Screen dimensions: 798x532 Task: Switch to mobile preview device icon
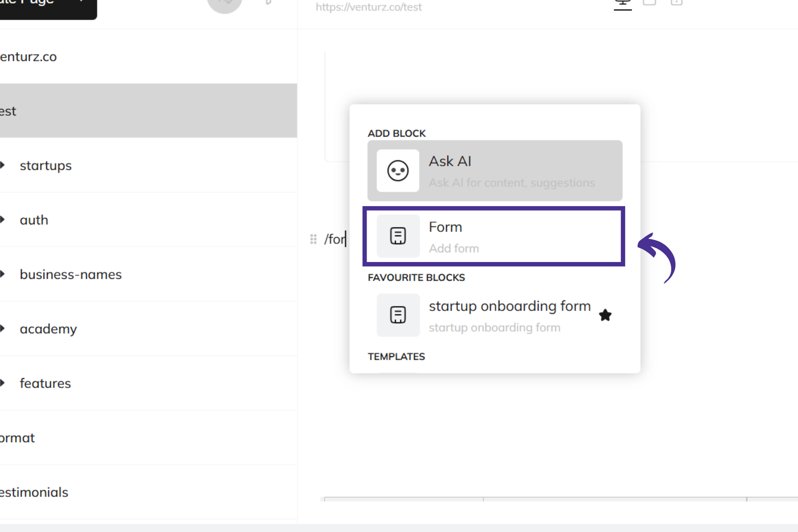pyautogui.click(x=676, y=3)
